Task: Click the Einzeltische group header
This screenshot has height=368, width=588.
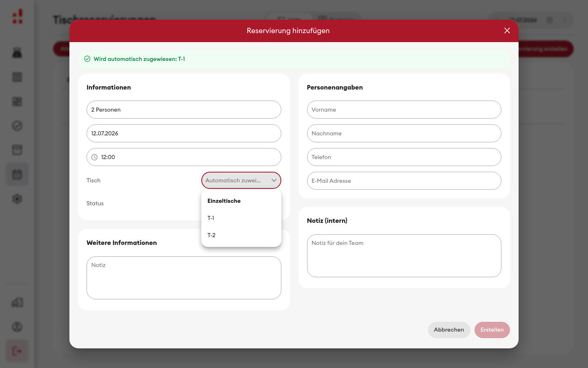Action: tap(224, 201)
